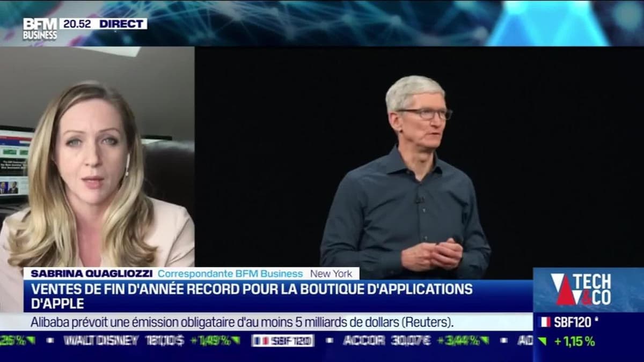Click the BFM Business channel logo

pos(40,29)
